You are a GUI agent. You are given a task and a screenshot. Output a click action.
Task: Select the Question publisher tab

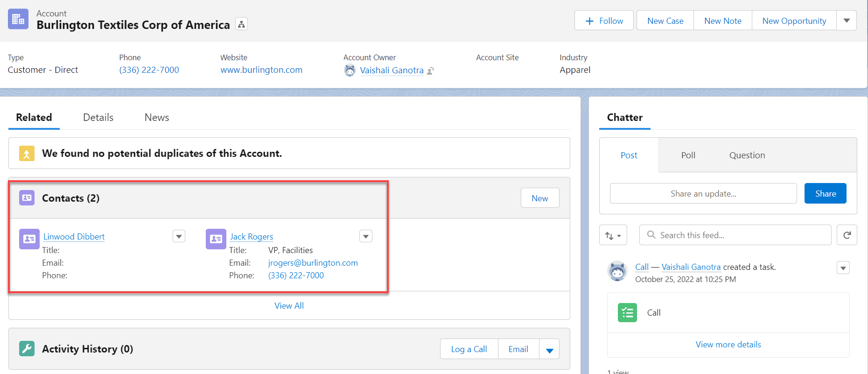click(x=747, y=155)
